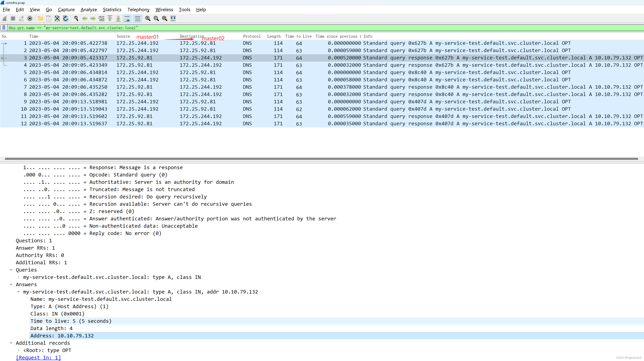
Task: Click the horizontal scrollbar of packet list
Action: coord(321,159)
